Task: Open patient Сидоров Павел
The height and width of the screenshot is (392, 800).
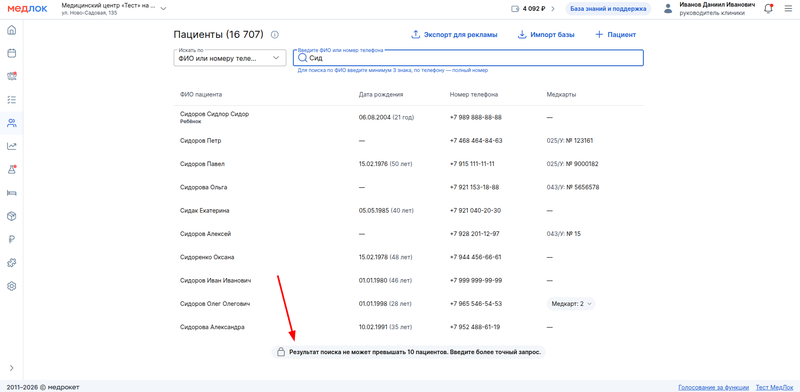Action: click(203, 164)
